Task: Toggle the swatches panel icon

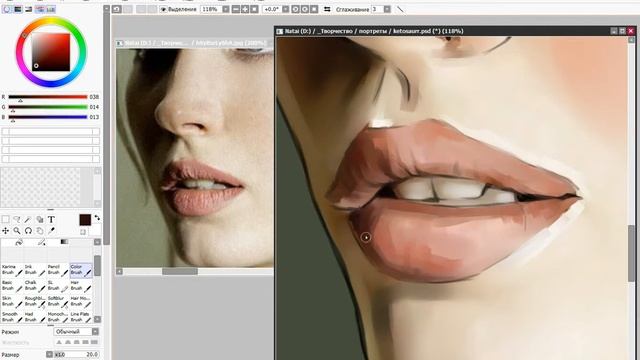Action: tap(51, 9)
